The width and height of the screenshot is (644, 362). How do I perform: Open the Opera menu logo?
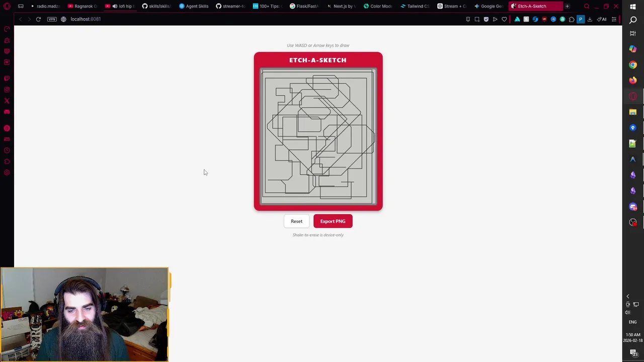click(x=7, y=6)
